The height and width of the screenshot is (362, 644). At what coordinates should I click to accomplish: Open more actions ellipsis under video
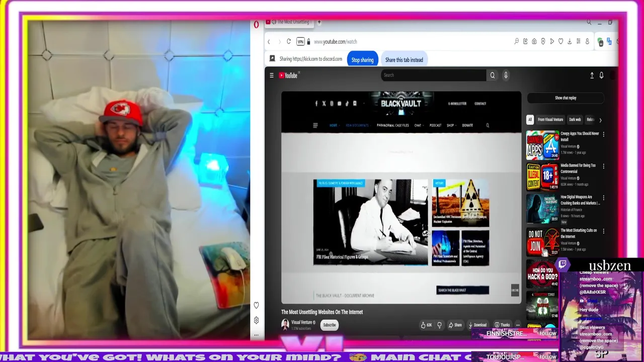[x=518, y=325]
